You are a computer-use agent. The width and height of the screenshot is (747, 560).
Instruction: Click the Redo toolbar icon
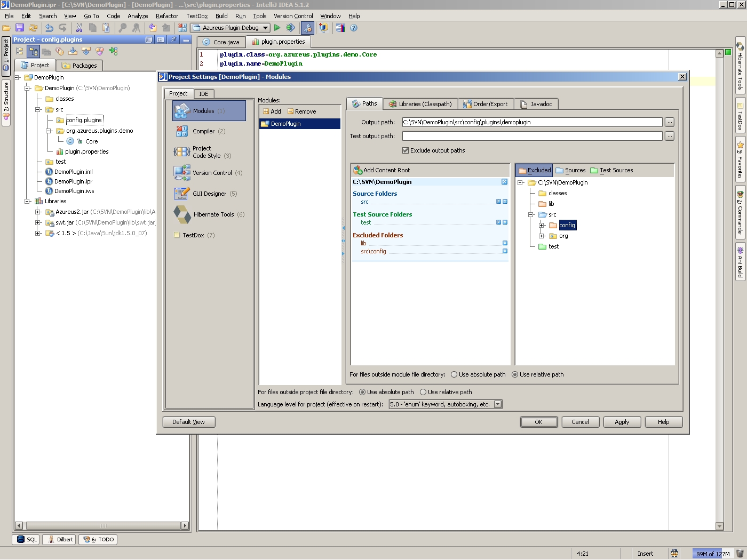click(63, 28)
